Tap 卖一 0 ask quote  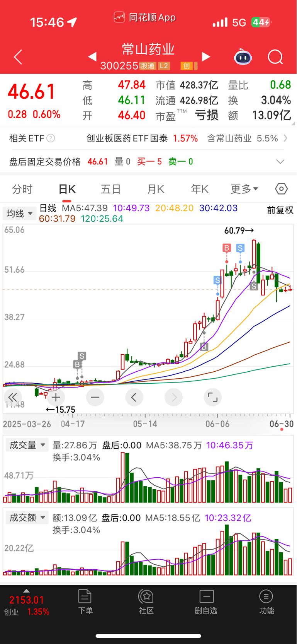pos(181,162)
